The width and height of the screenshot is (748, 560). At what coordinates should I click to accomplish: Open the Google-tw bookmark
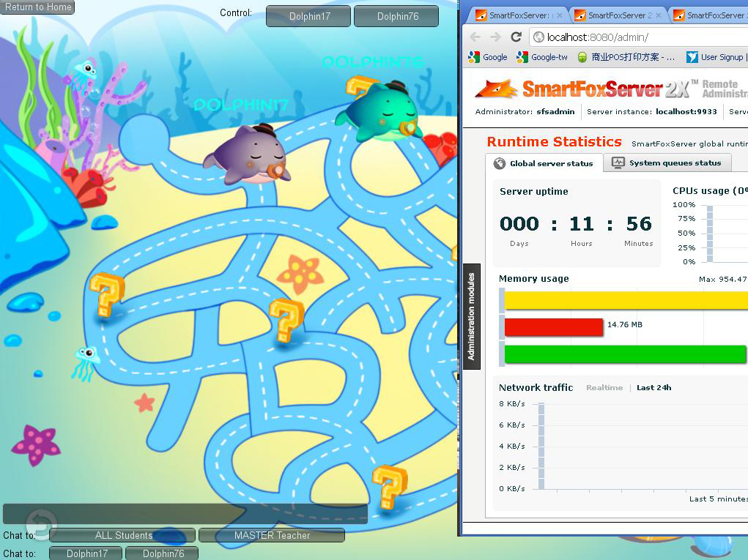click(x=542, y=57)
